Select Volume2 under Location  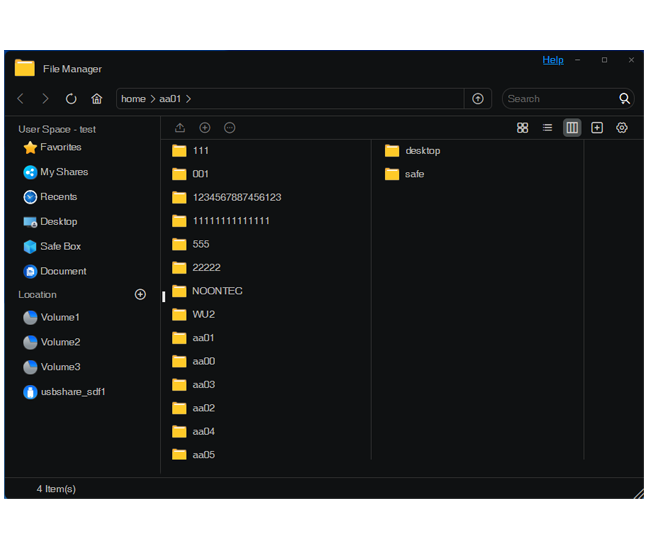coord(60,342)
